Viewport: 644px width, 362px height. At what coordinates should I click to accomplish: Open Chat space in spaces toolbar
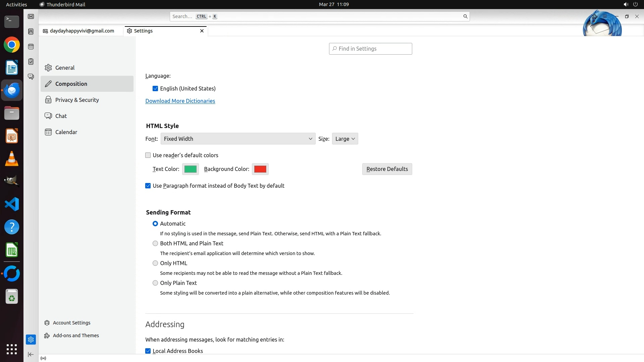31,77
